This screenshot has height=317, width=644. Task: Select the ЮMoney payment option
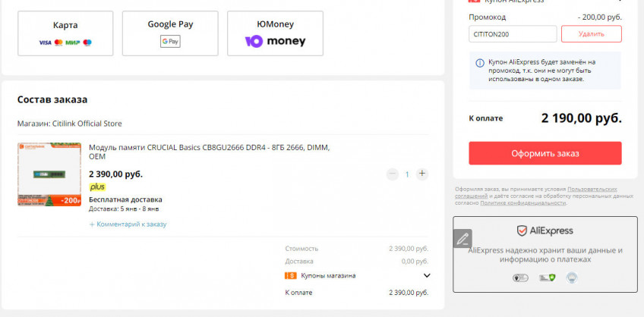point(275,33)
